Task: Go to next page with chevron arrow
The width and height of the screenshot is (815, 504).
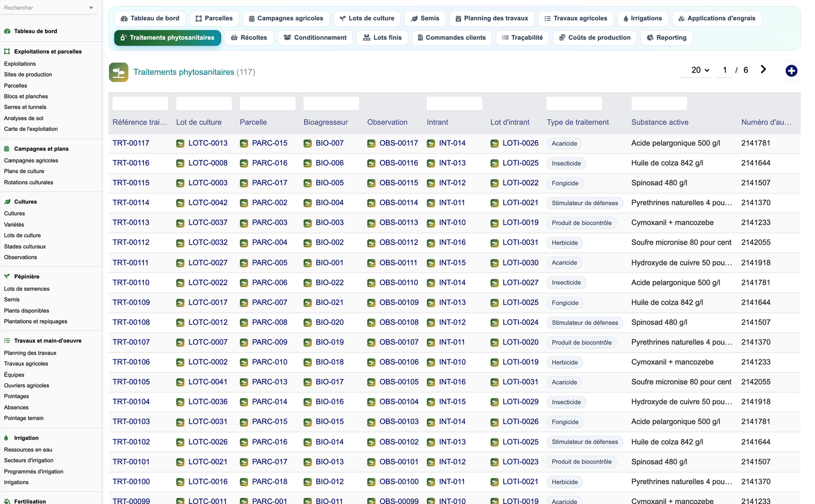Action: coord(763,69)
